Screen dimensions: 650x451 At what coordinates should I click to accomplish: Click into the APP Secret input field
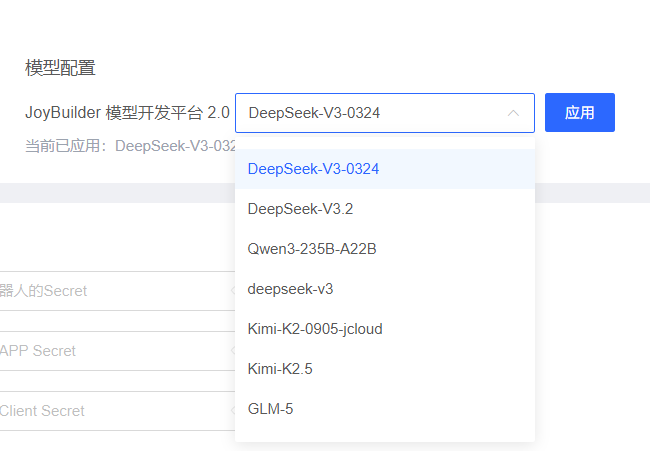[117, 351]
